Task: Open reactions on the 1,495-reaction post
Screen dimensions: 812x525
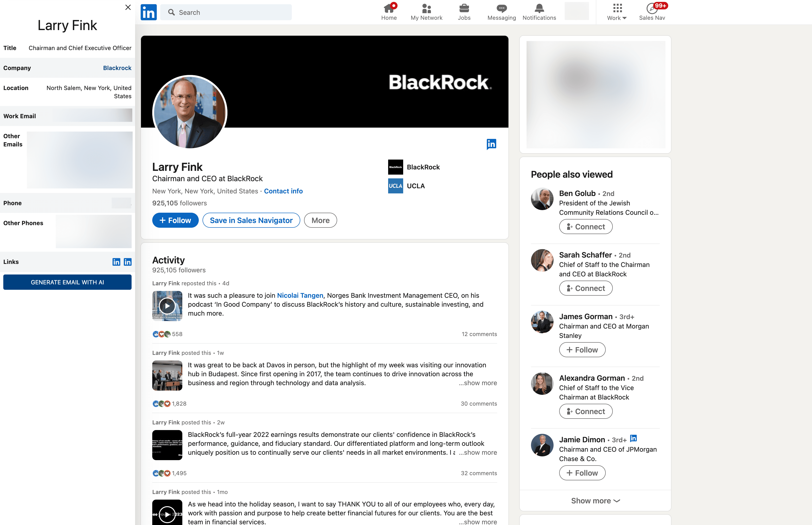Action: [x=169, y=473]
